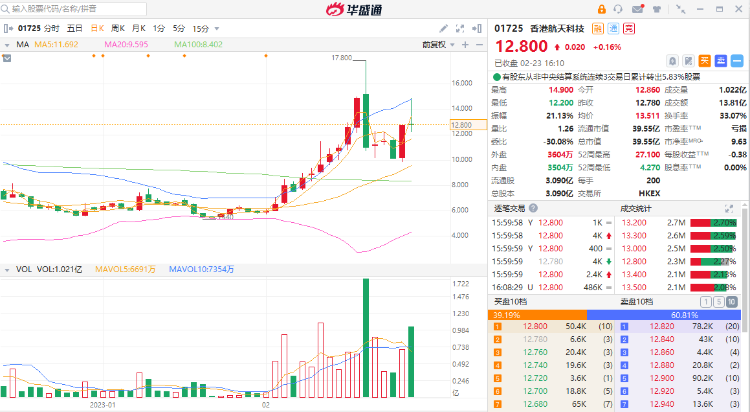The width and height of the screenshot is (750, 412).
Task: Expand the MA indicator dropdown arrow
Action: pos(7,45)
